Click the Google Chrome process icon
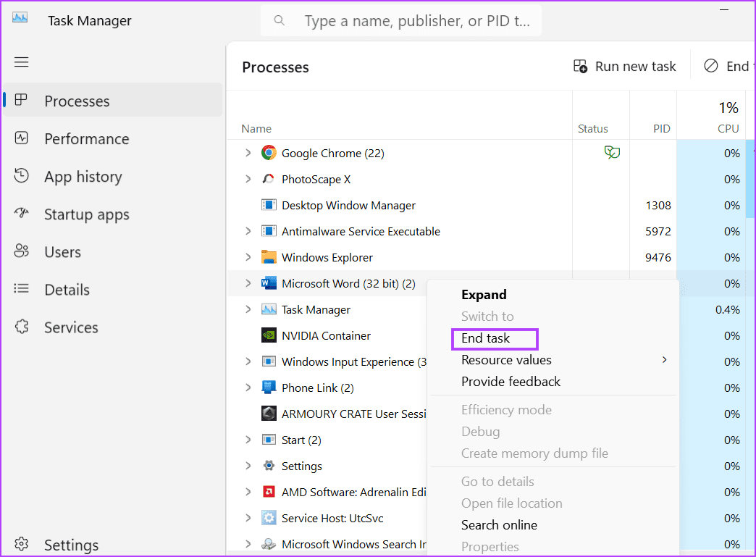Screen dimensions: 756x557 click(x=269, y=153)
